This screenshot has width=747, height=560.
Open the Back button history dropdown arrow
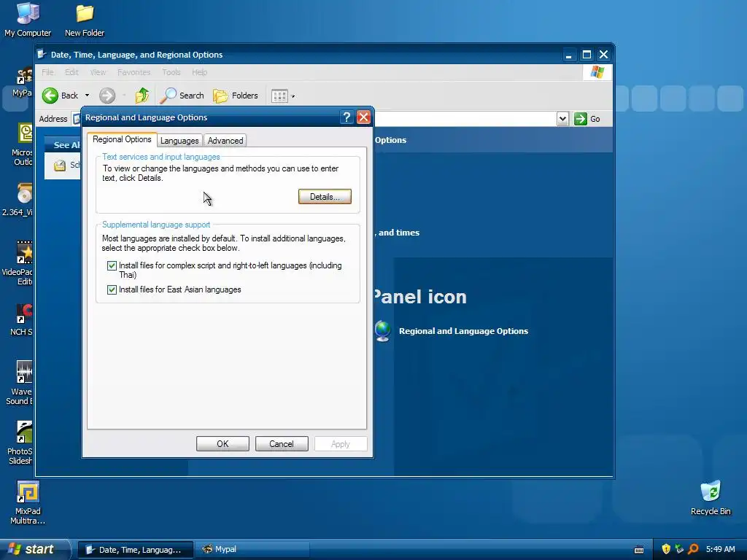[x=88, y=96]
